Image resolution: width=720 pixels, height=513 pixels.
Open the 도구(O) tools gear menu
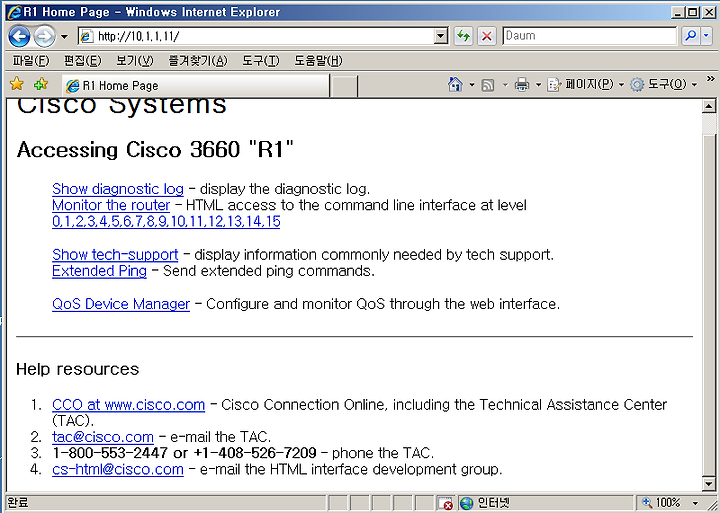pos(663,85)
